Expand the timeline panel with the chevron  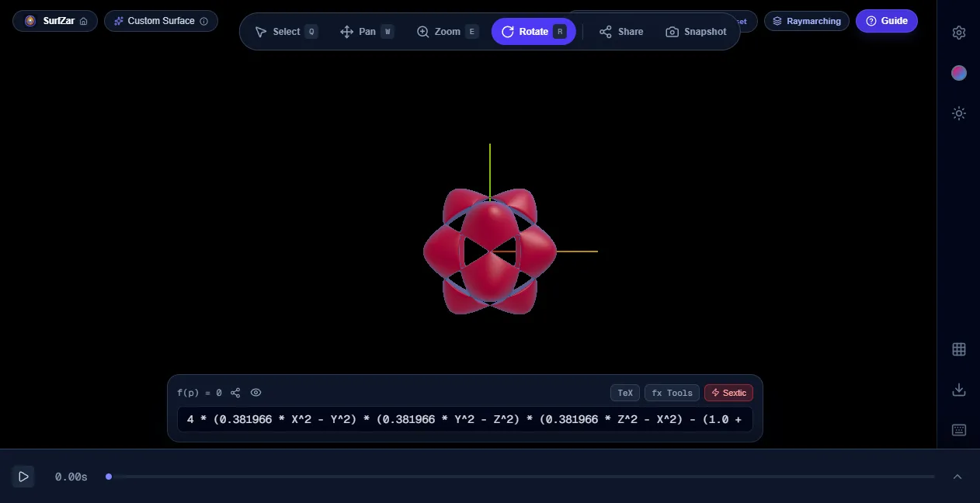(957, 477)
